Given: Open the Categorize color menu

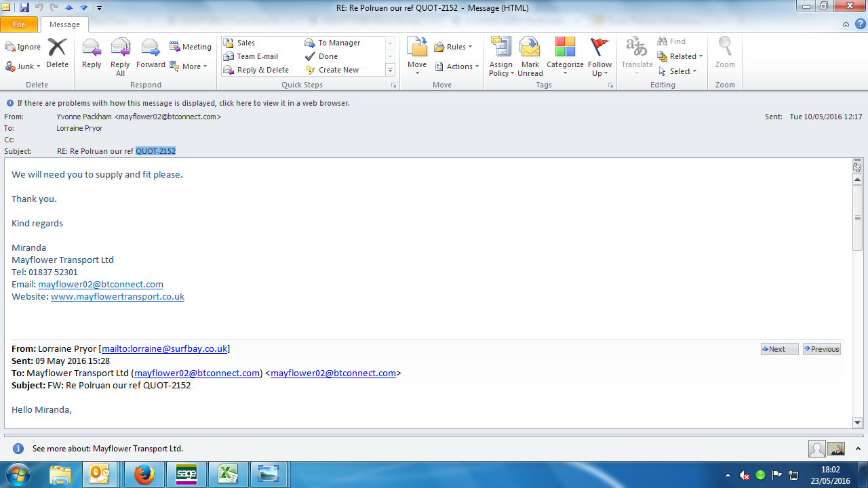Looking at the screenshot, I should click(565, 57).
